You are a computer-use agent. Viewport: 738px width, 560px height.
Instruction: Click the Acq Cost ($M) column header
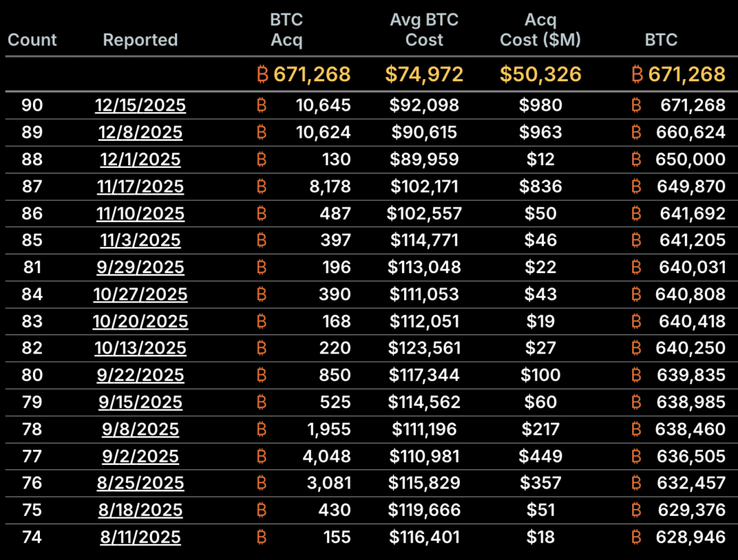click(541, 30)
